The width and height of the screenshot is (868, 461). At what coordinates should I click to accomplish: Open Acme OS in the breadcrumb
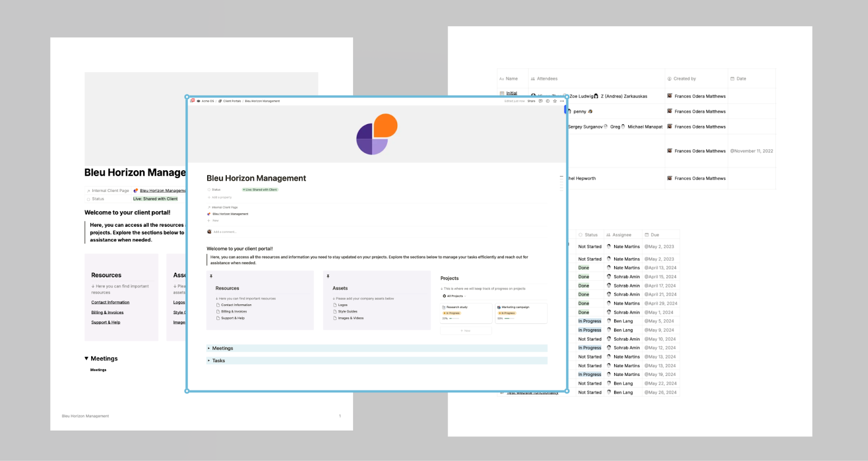[x=208, y=101]
